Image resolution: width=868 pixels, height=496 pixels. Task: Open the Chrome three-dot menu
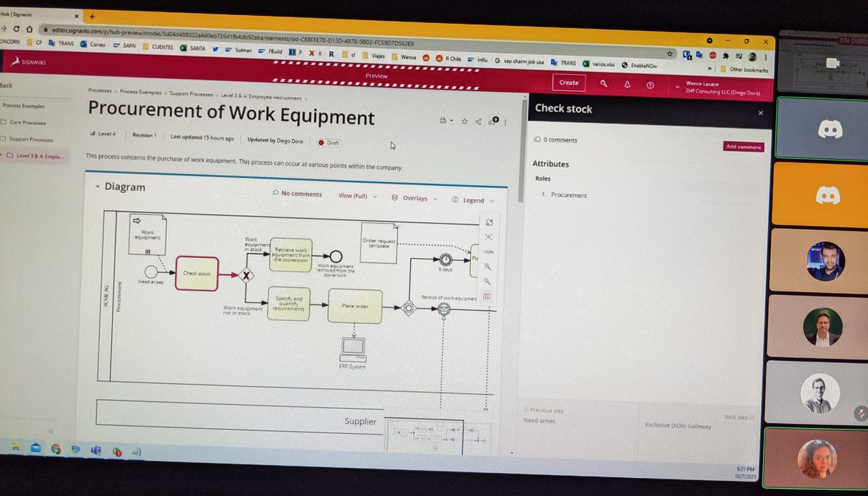(765, 57)
